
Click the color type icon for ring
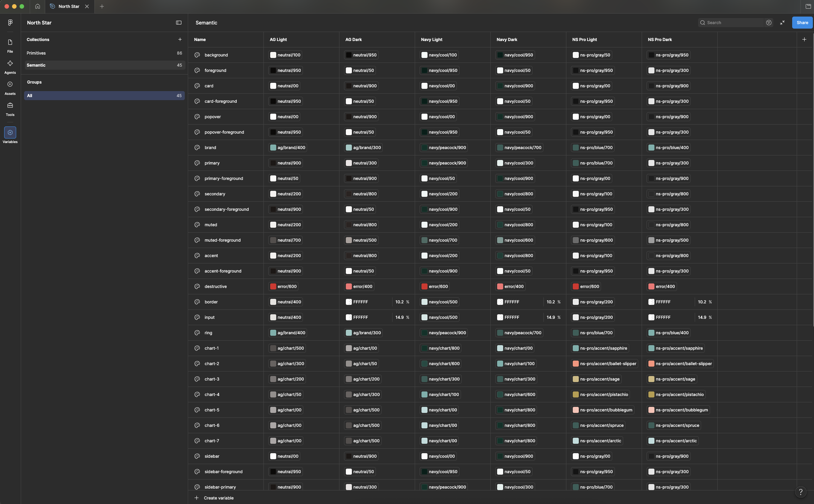(x=197, y=333)
